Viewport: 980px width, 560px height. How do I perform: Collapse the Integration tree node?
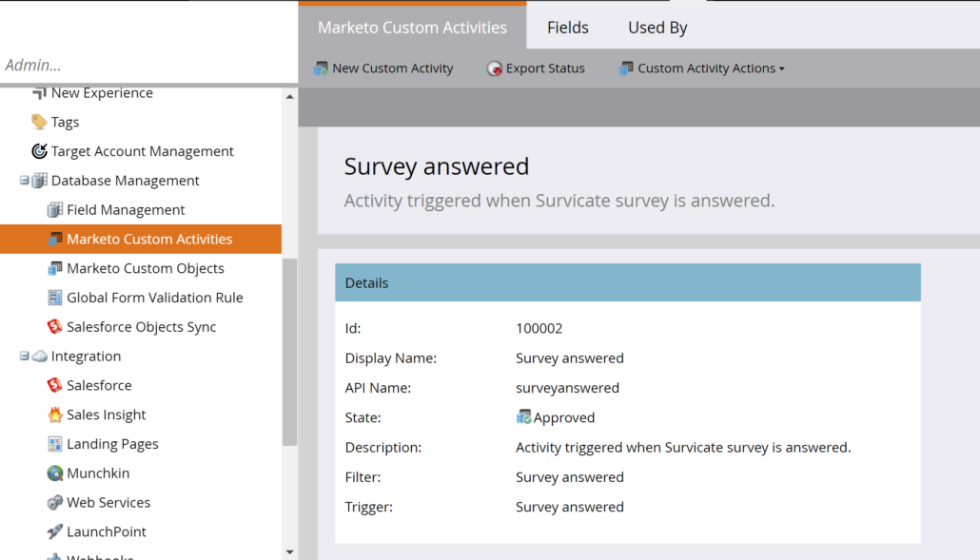(25, 356)
